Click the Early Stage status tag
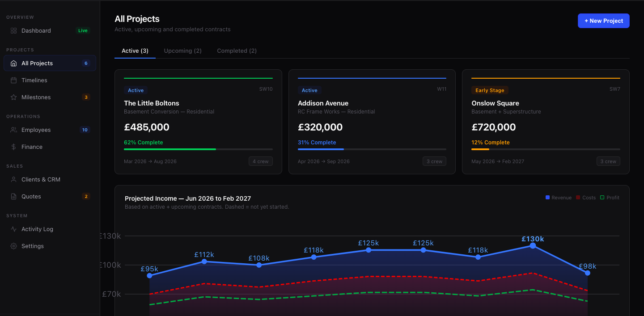644x316 pixels. [x=490, y=90]
